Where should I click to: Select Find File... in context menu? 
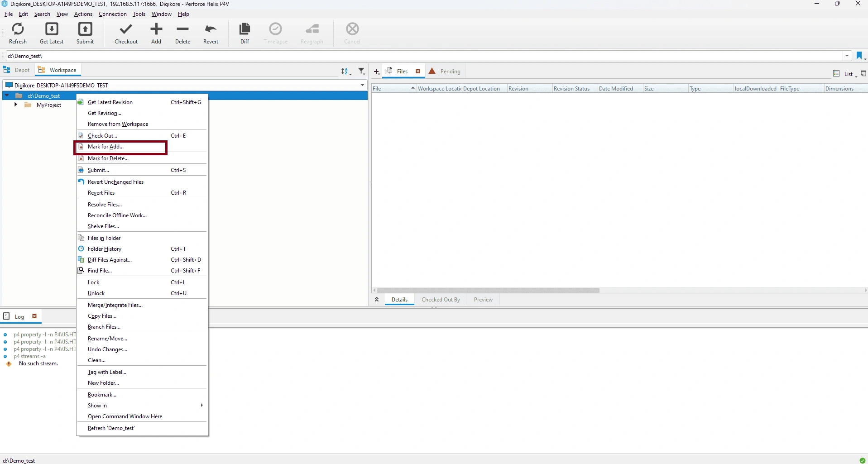pyautogui.click(x=142, y=271)
